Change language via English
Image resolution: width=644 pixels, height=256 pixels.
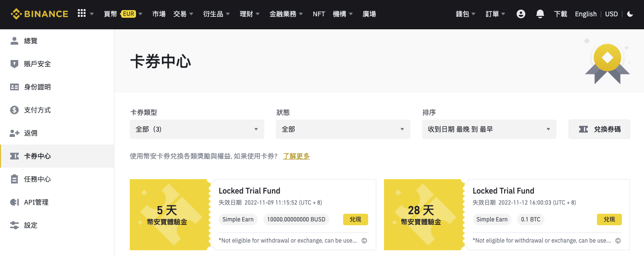(585, 14)
